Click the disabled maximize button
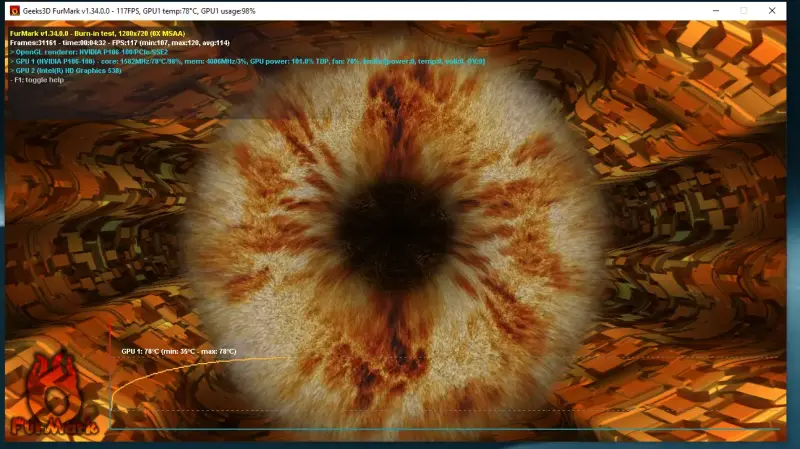Screen dimensions: 800x449 (744, 11)
